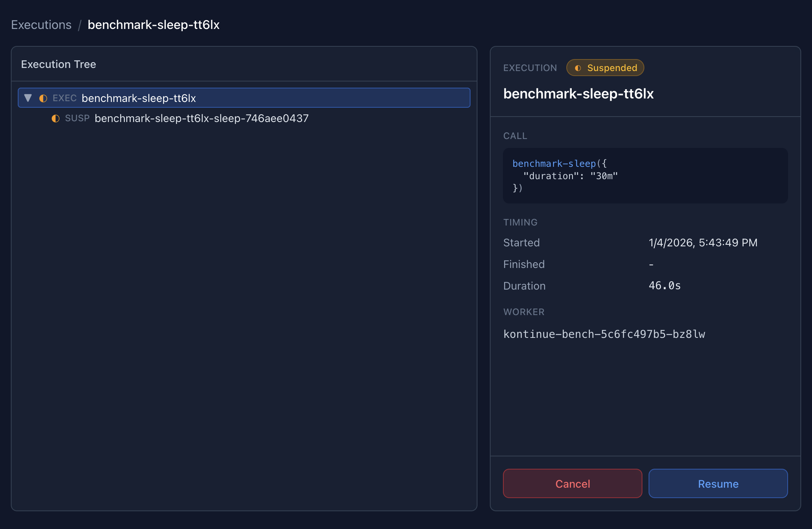Click the Execution Tree panel header

59,64
